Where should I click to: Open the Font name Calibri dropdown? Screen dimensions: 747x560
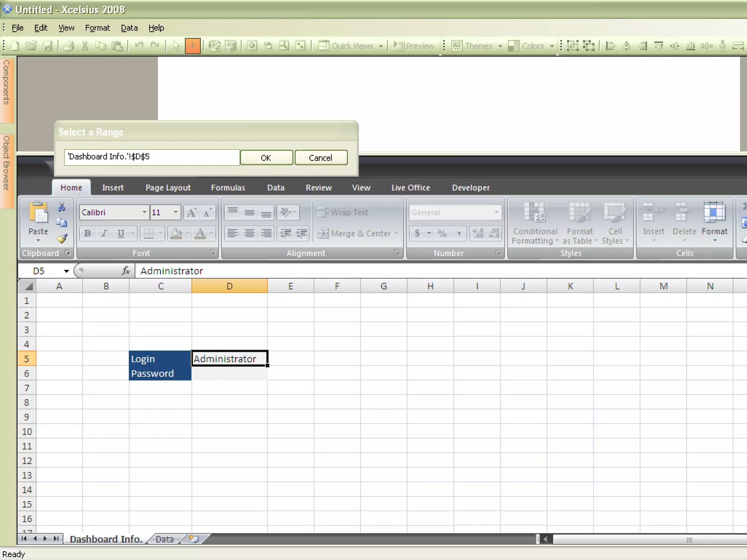(144, 212)
